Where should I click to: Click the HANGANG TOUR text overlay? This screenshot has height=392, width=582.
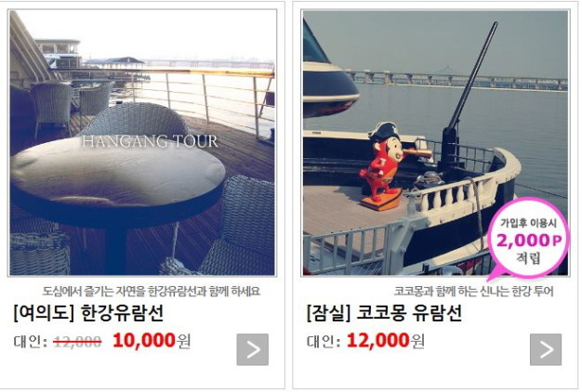pos(150,142)
